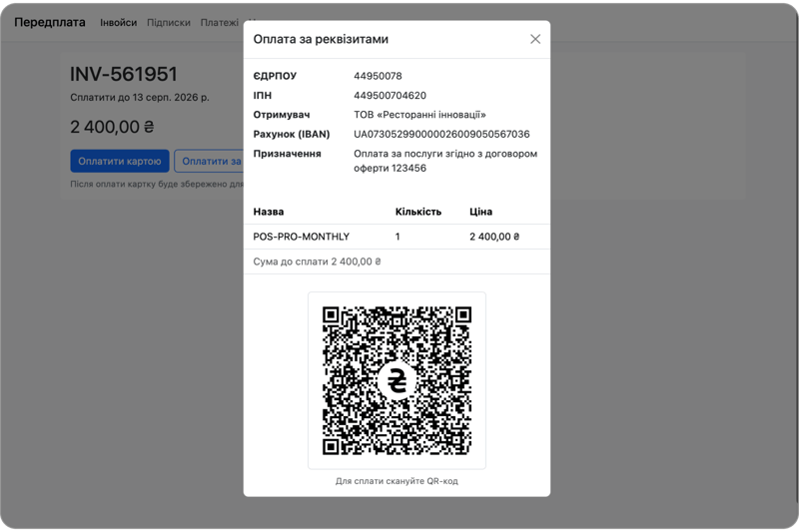This screenshot has width=799, height=532.
Task: Select the ІПН value 449500704620
Action: [390, 95]
